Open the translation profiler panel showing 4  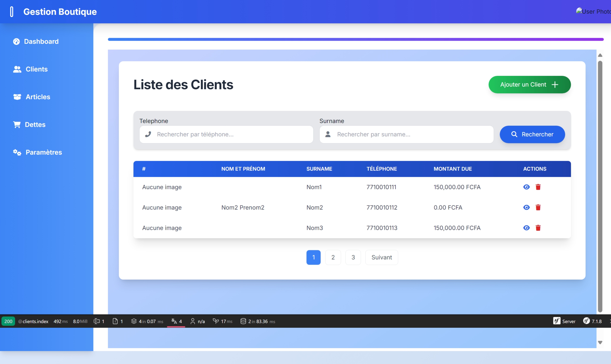(x=176, y=321)
